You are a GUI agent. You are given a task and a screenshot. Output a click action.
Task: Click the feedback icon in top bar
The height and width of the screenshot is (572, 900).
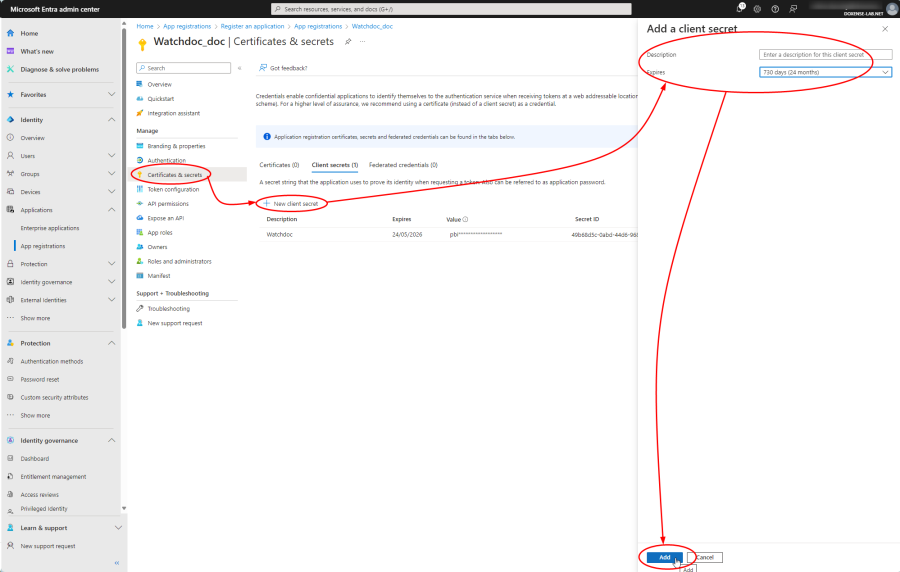(792, 9)
